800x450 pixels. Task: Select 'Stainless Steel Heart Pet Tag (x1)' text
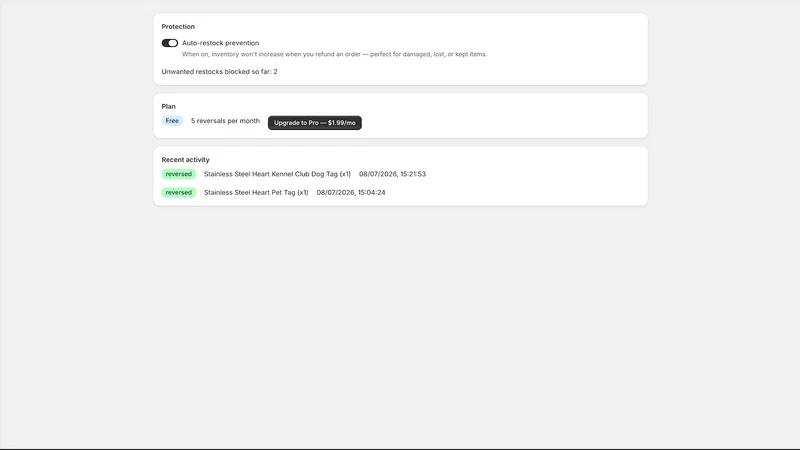click(x=256, y=192)
